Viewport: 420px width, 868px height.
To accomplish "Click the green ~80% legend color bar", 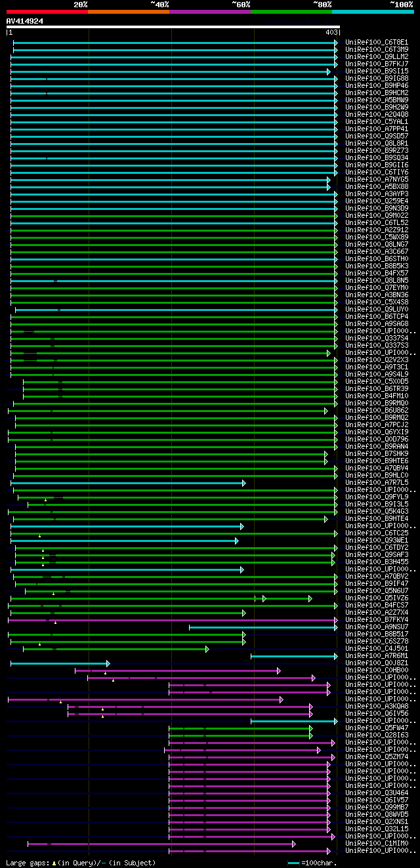I will 291,12.
